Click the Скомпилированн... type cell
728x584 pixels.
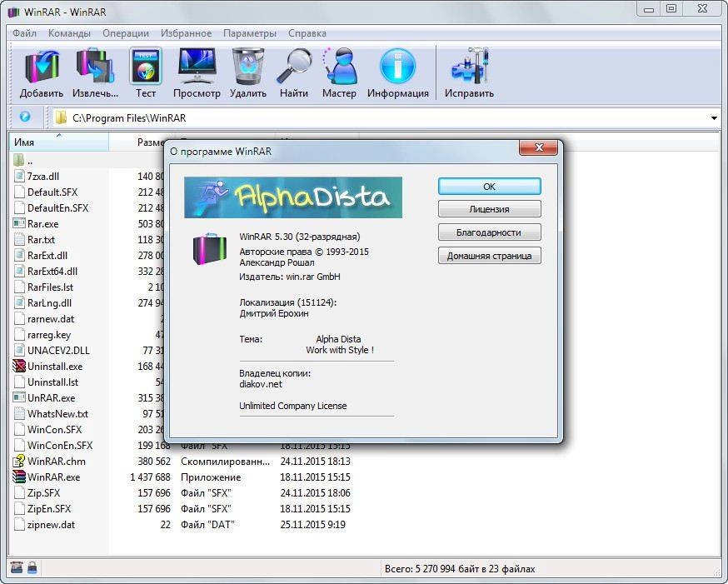pos(225,461)
